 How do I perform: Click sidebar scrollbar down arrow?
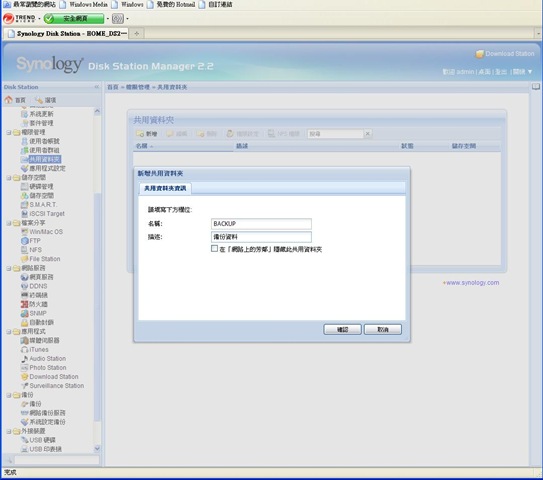(x=97, y=448)
